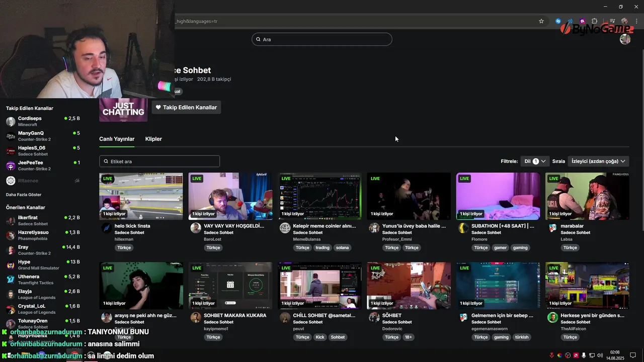Click the turkish tag on egemenamasworn stream
644x362 pixels.
click(522, 337)
